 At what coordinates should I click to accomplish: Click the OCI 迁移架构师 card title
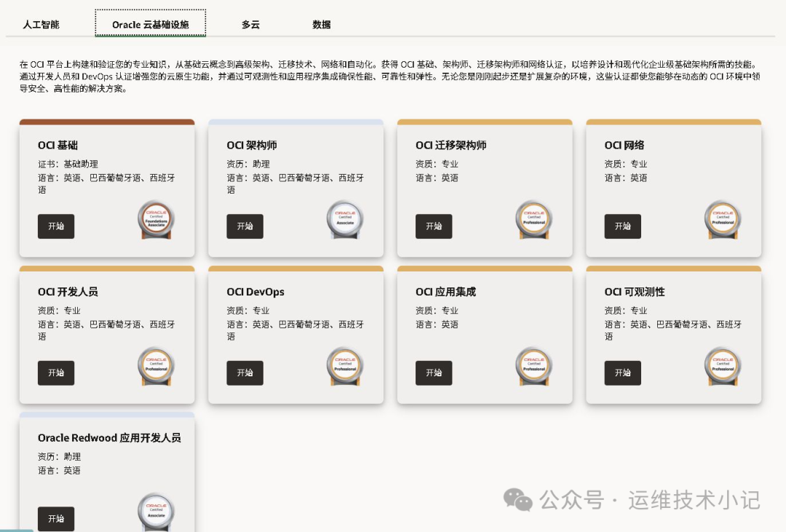(x=450, y=146)
